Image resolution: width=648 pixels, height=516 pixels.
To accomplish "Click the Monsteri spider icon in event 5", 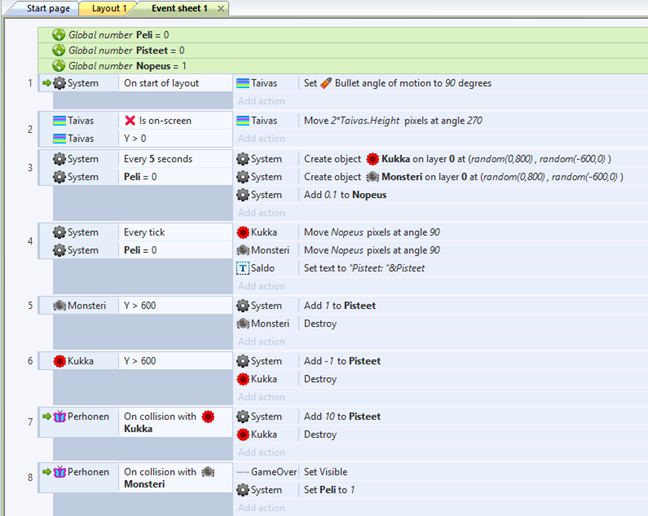I will [x=60, y=306].
